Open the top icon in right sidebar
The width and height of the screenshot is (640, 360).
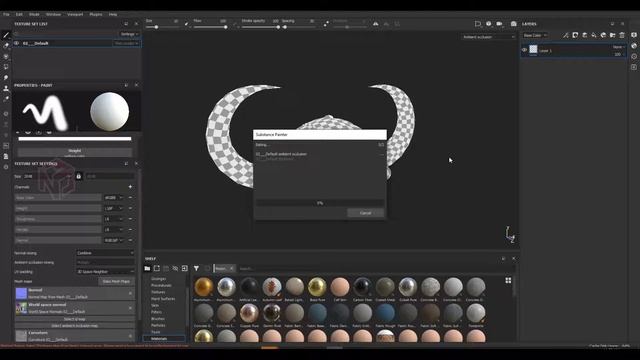(x=634, y=35)
